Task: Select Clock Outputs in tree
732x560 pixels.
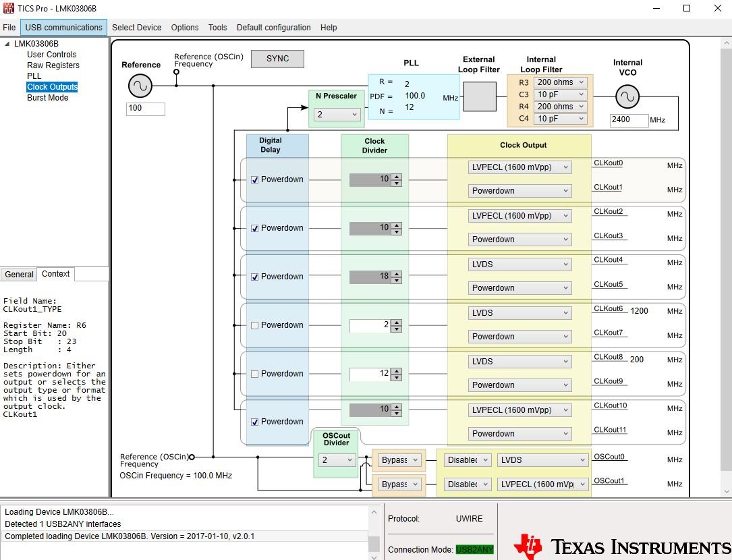Action: pos(52,87)
